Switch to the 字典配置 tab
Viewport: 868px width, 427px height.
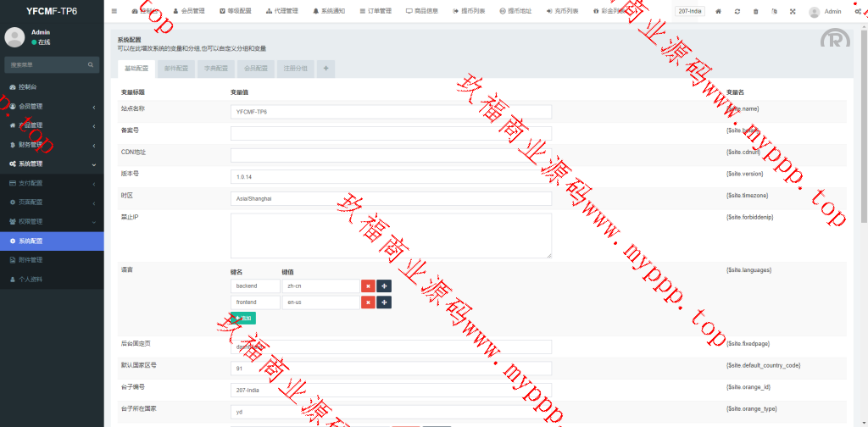(x=216, y=69)
